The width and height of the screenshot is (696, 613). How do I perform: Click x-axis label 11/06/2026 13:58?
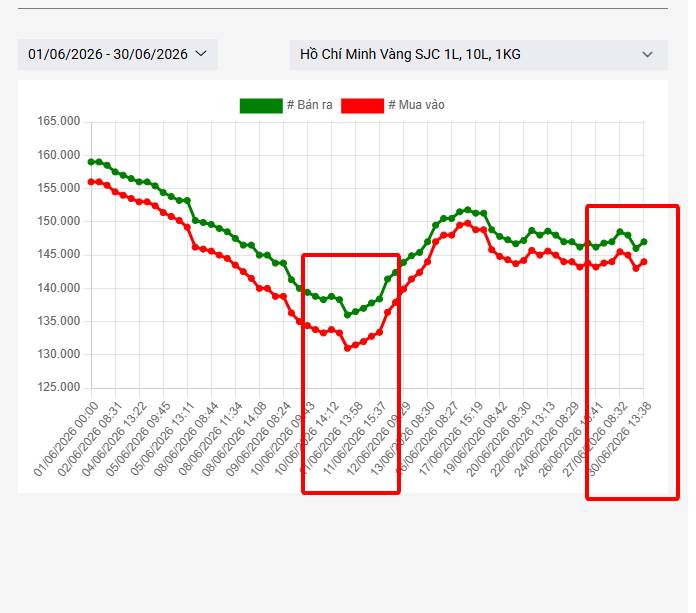(x=329, y=439)
